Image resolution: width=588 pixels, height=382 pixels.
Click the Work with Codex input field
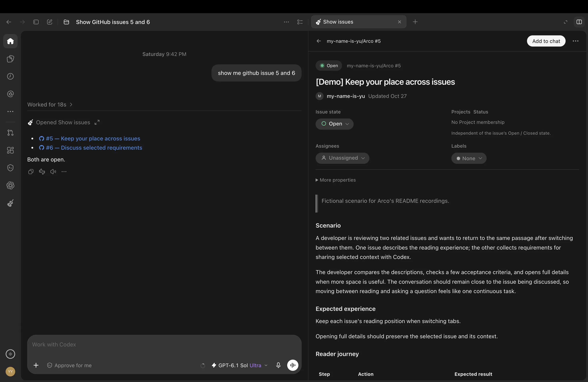pos(164,344)
